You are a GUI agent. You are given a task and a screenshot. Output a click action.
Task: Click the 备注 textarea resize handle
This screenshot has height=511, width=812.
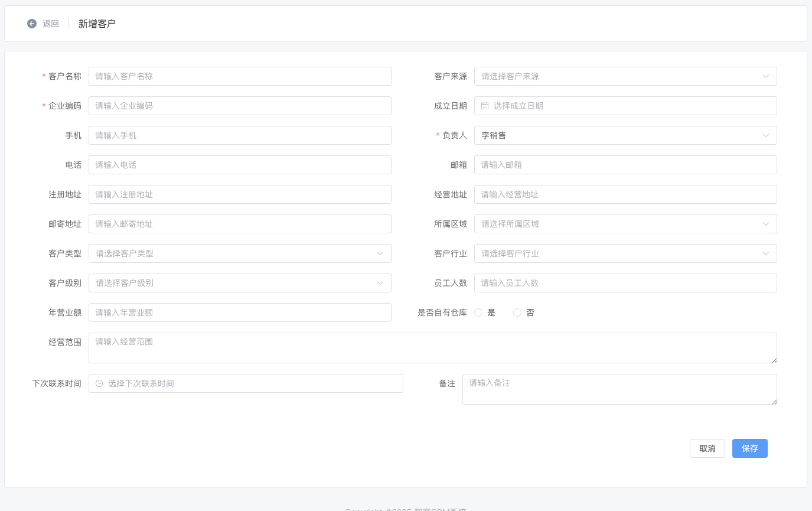pos(774,401)
